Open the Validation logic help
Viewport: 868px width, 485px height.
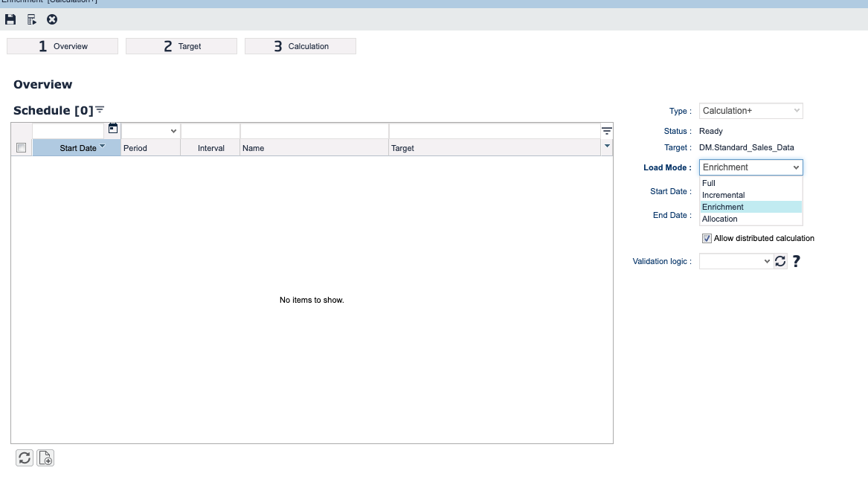[x=796, y=261]
